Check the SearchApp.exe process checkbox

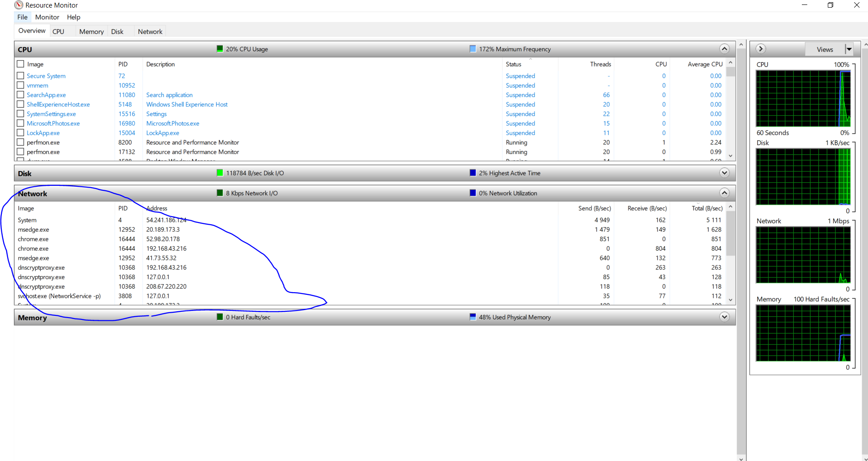coord(20,95)
